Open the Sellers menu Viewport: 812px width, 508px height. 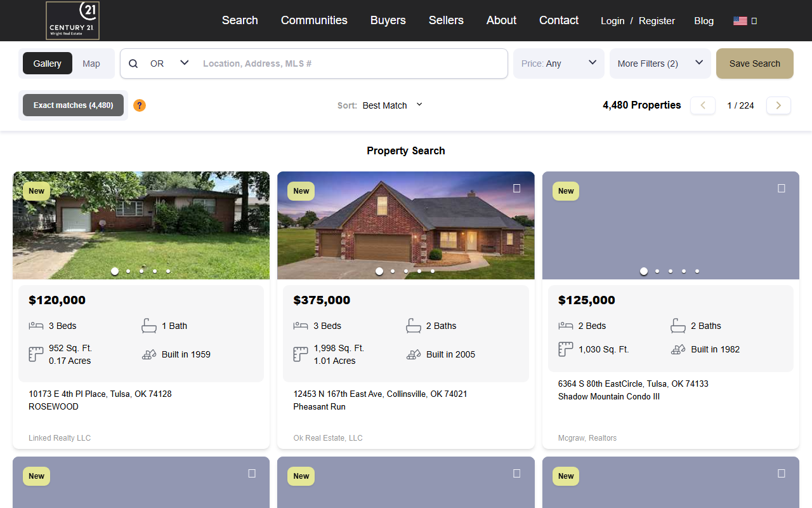[446, 20]
